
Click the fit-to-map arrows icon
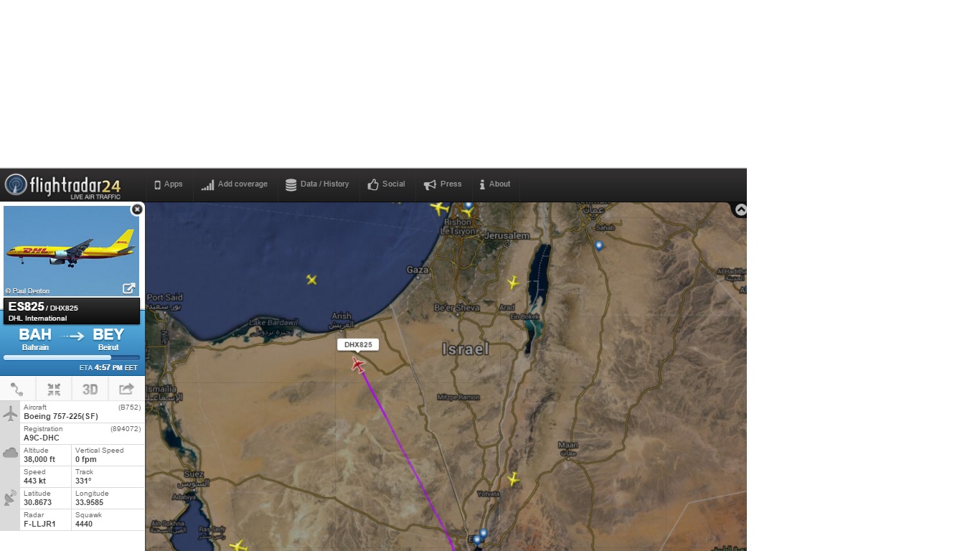[x=54, y=389]
